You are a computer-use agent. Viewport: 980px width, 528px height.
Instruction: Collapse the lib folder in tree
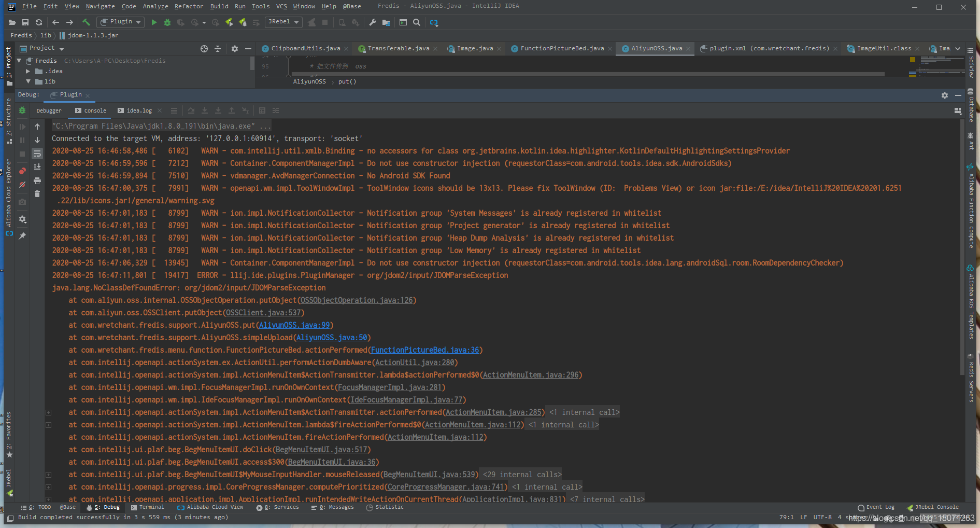(x=28, y=81)
